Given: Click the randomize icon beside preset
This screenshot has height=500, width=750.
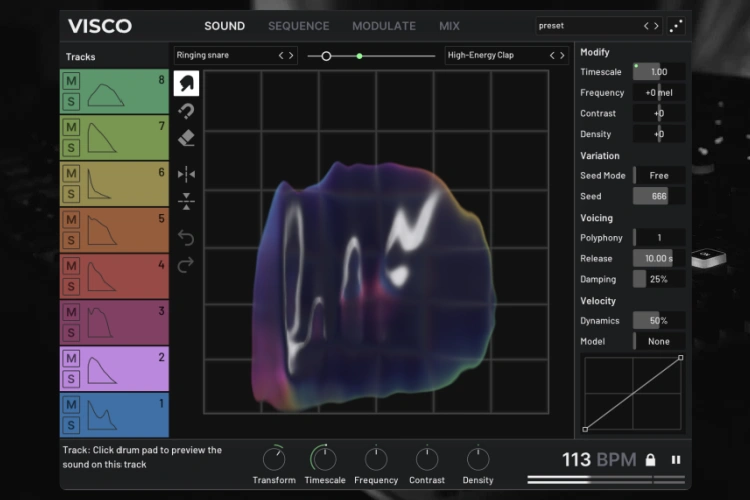Looking at the screenshot, I should coord(678,26).
